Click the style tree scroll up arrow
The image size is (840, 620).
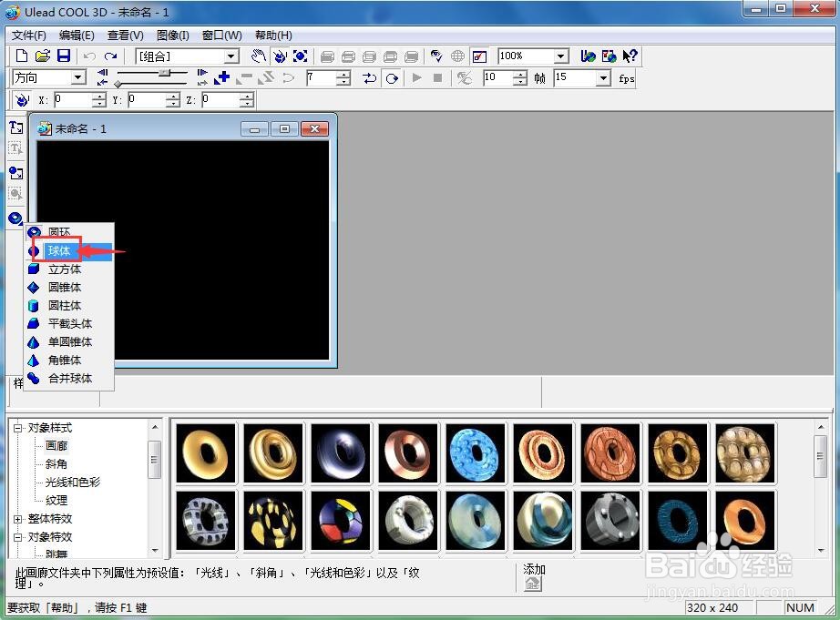pos(154,427)
